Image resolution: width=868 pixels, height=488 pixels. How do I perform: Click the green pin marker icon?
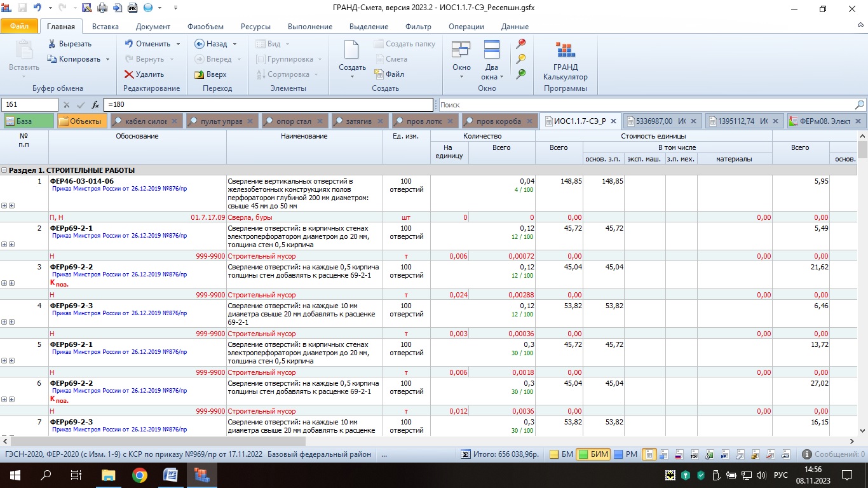click(521, 74)
